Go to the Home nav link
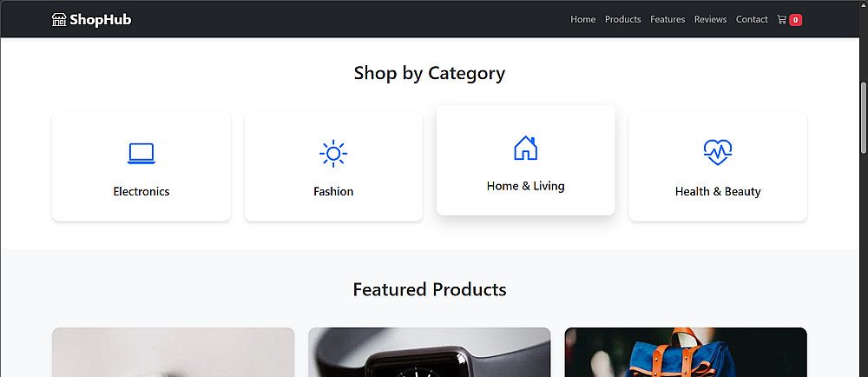Image resolution: width=868 pixels, height=377 pixels. pos(583,20)
